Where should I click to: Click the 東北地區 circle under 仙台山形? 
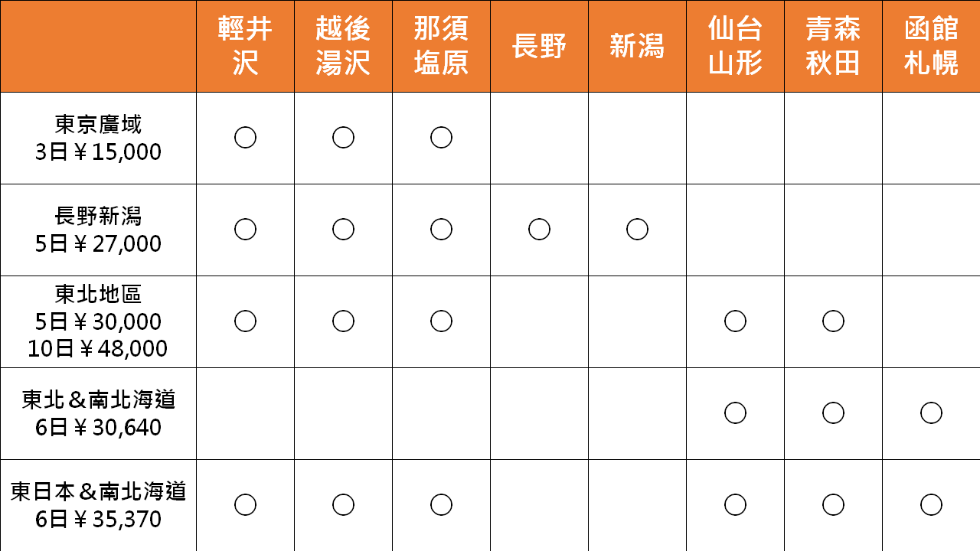(735, 321)
